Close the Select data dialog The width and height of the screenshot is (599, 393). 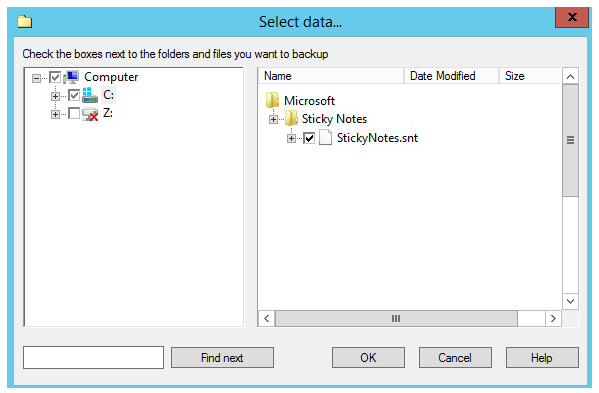point(571,17)
